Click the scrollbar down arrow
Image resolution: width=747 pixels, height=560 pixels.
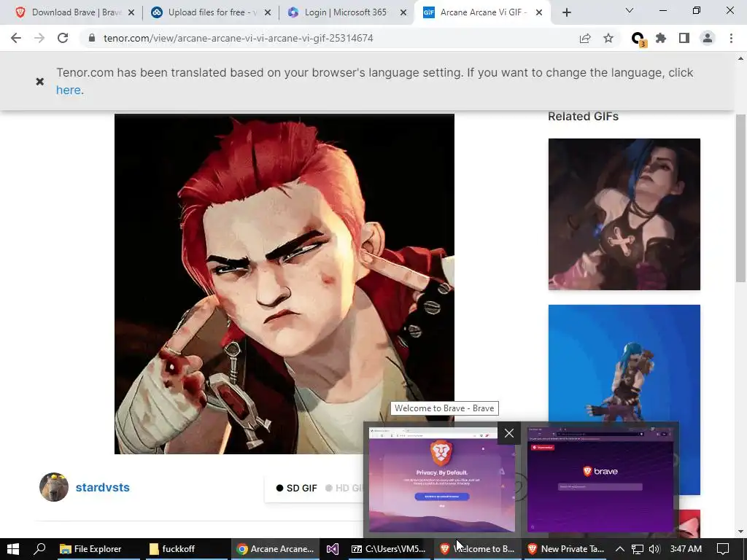tap(741, 532)
